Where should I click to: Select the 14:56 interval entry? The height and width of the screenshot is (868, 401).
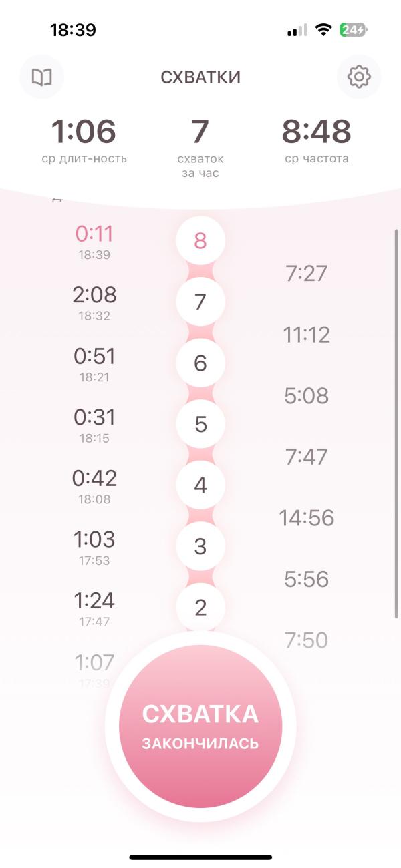click(307, 518)
